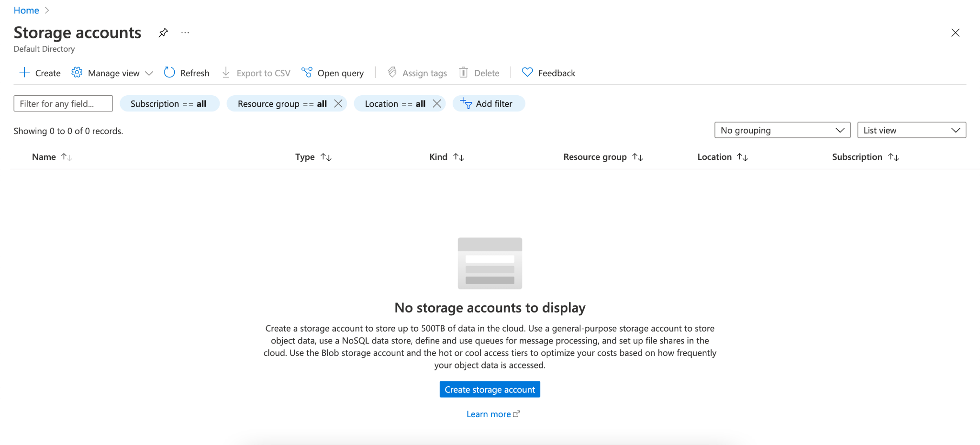The image size is (980, 445).
Task: Go to Home in the breadcrumb
Action: (26, 11)
